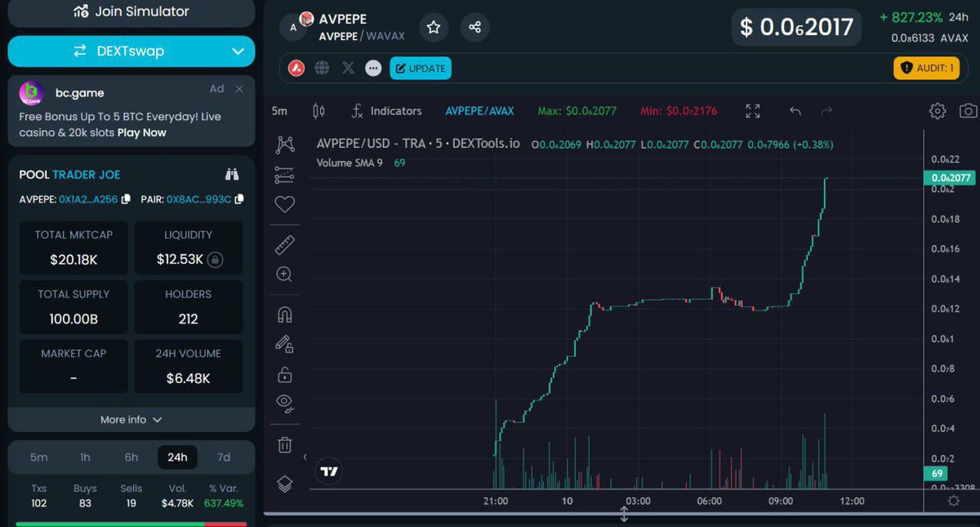Image resolution: width=980 pixels, height=527 pixels.
Task: Open the AUDIT: 1 badge
Action: pyautogui.click(x=927, y=69)
